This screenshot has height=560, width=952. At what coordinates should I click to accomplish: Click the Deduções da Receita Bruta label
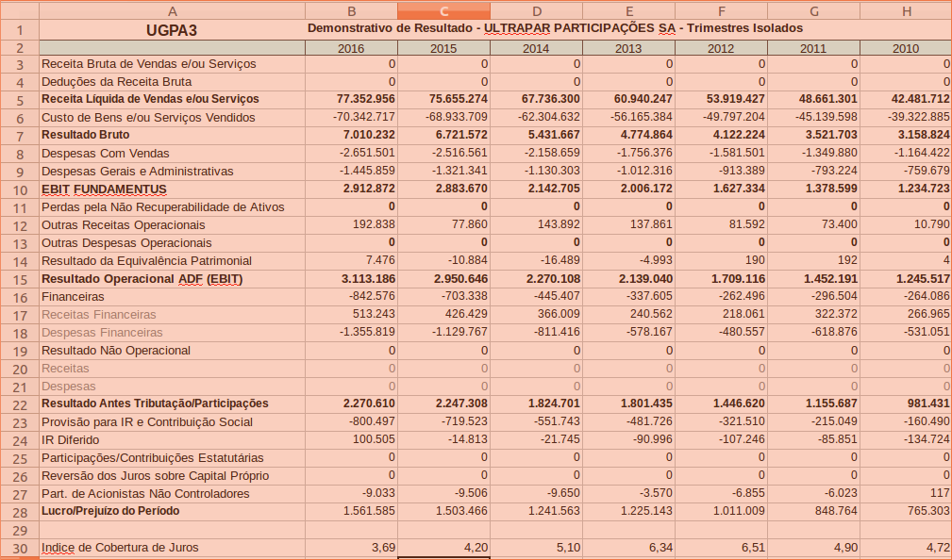pyautogui.click(x=117, y=82)
